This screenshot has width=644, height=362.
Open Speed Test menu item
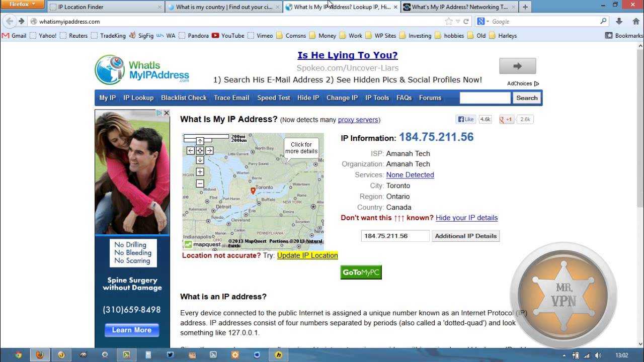[274, 98]
